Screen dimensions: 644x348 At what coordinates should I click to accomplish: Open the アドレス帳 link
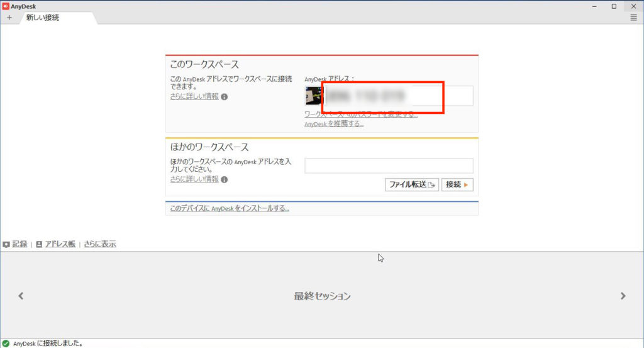coord(60,244)
